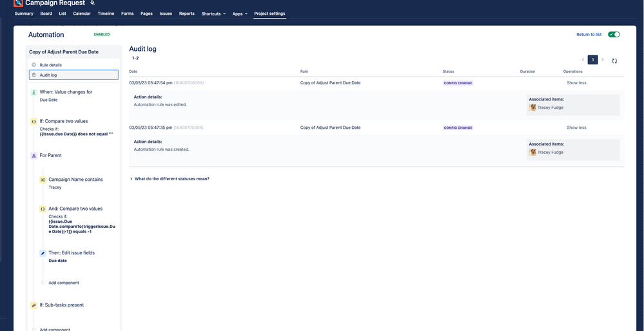The height and width of the screenshot is (331, 644).
Task: Collapse the rule created entry with Show less
Action: [x=576, y=128]
